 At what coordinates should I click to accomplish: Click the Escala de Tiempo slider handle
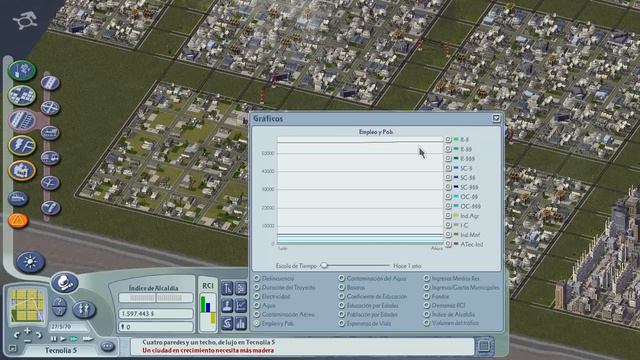pos(324,266)
